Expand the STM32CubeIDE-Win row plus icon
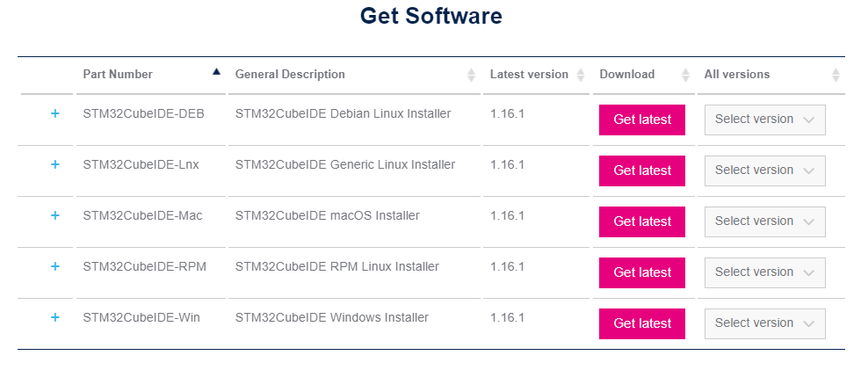868x370 pixels. point(54,317)
